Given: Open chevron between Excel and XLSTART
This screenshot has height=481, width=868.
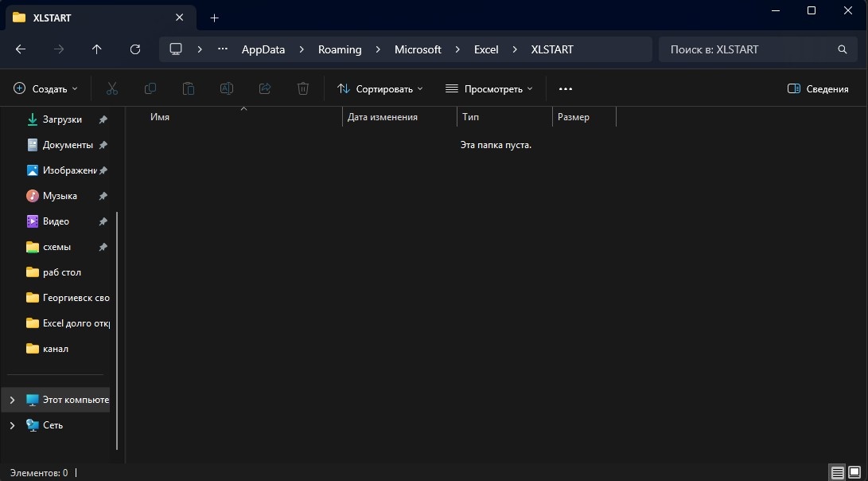Looking at the screenshot, I should 515,49.
